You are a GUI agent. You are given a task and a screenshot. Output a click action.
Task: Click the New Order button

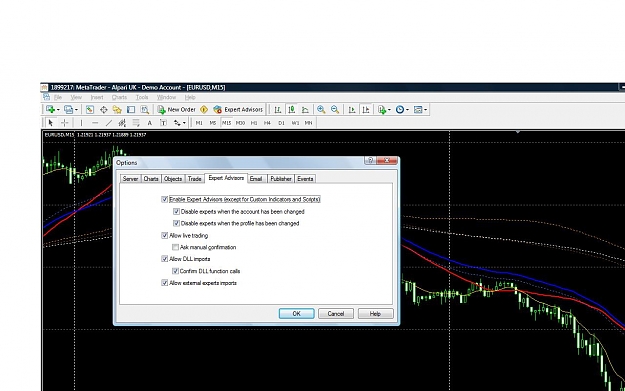pos(176,109)
